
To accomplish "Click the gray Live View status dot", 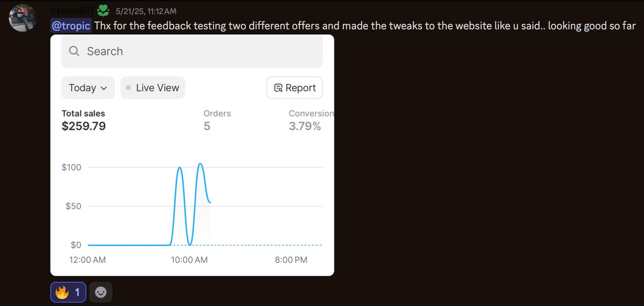I will (x=128, y=88).
